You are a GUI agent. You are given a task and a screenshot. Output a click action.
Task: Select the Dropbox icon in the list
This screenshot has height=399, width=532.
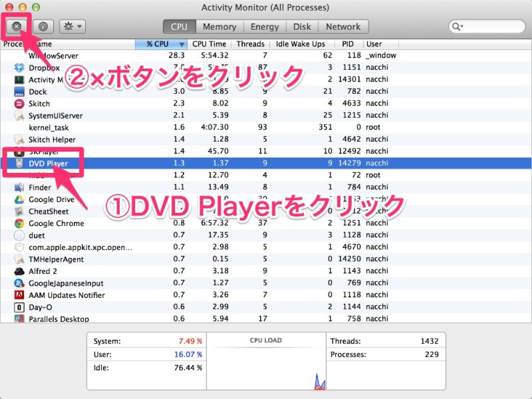click(19, 68)
